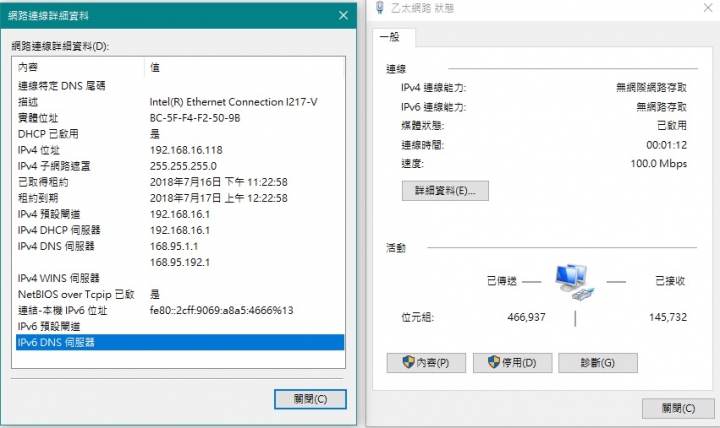Close the network connection details dialog with X

(x=343, y=16)
